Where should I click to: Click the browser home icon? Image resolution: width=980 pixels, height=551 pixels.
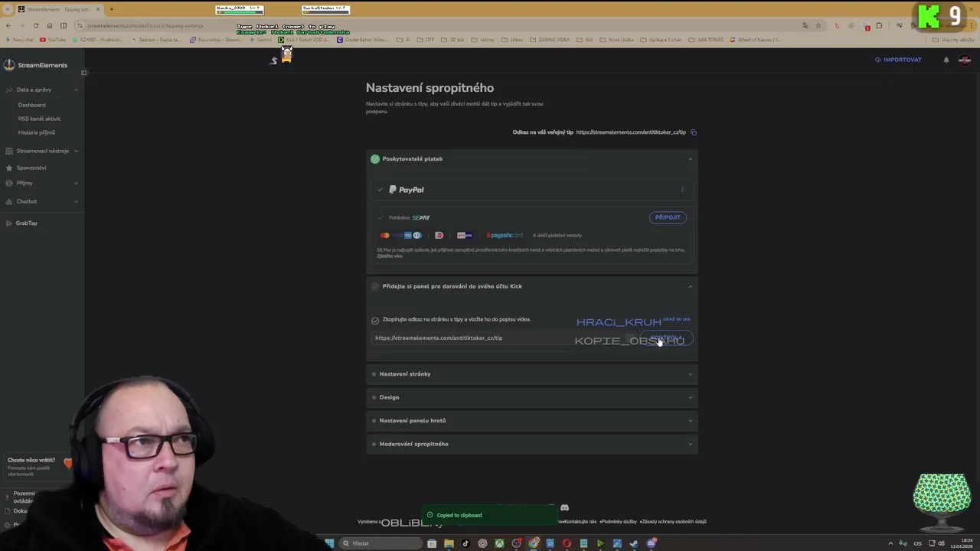50,25
